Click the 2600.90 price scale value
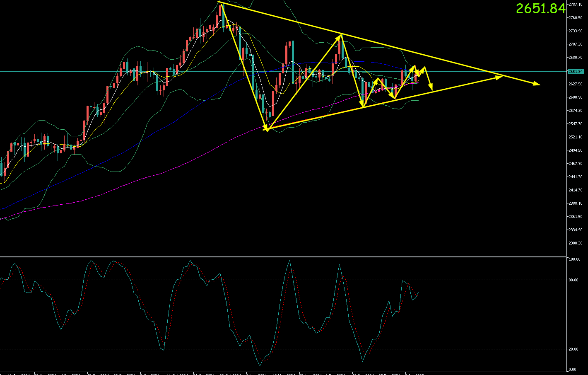The height and width of the screenshot is (375, 588). [x=576, y=97]
